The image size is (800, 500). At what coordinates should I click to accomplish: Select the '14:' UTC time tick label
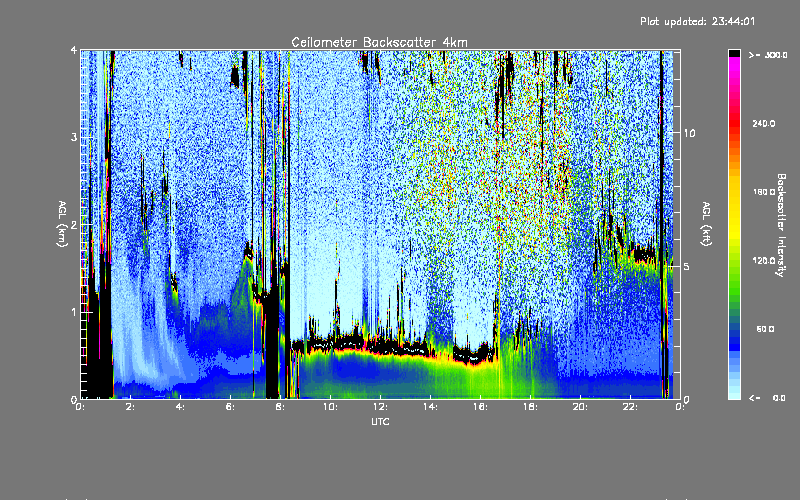coord(430,407)
